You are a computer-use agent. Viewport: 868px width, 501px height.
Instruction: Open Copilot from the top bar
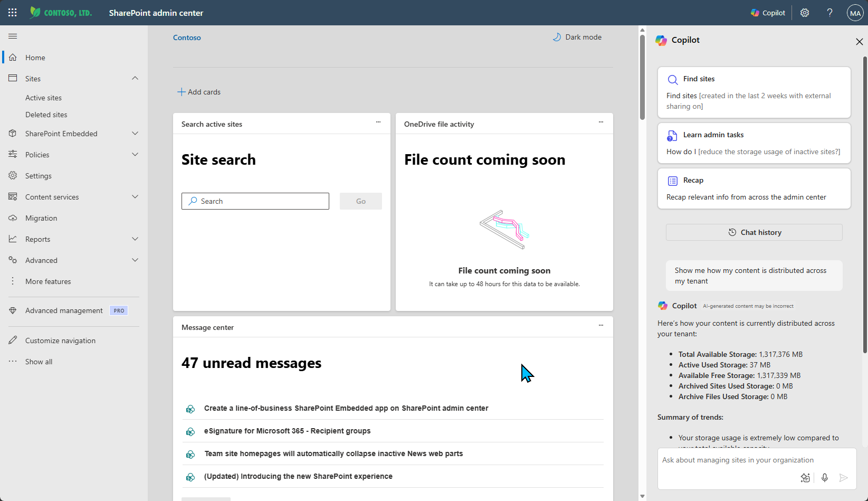click(768, 13)
